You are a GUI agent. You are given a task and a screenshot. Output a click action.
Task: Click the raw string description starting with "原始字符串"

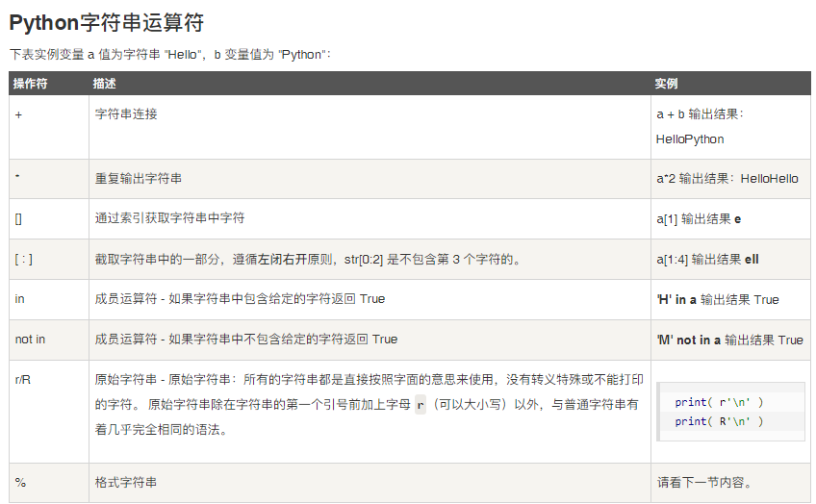click(x=369, y=405)
